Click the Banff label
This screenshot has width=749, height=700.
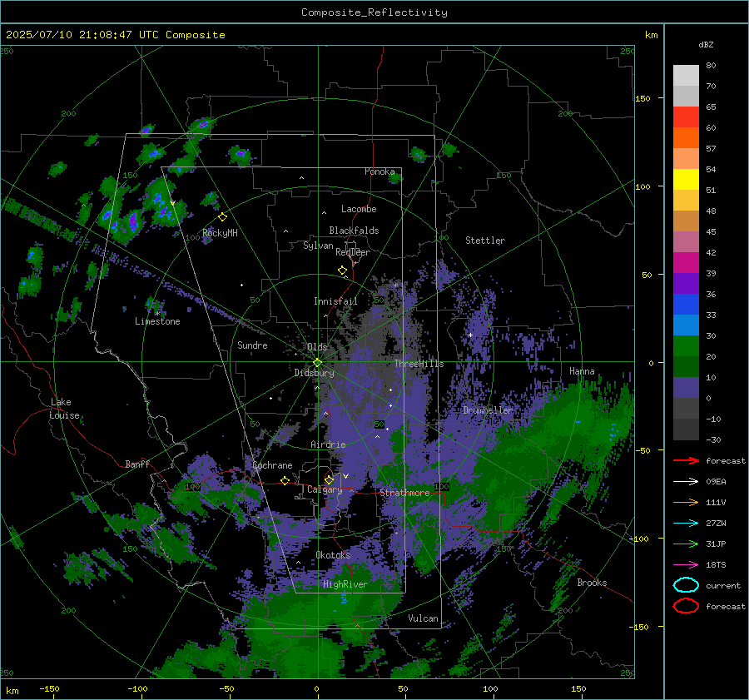[x=137, y=464]
